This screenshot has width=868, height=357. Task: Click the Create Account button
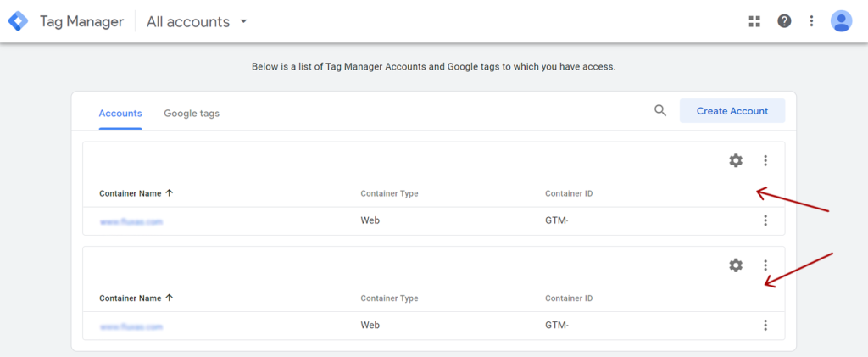coord(732,111)
